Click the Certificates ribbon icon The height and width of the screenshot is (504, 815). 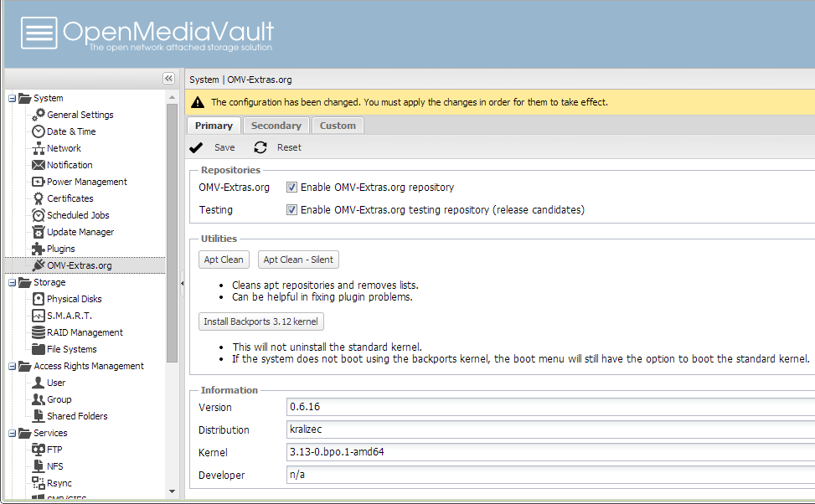39,198
